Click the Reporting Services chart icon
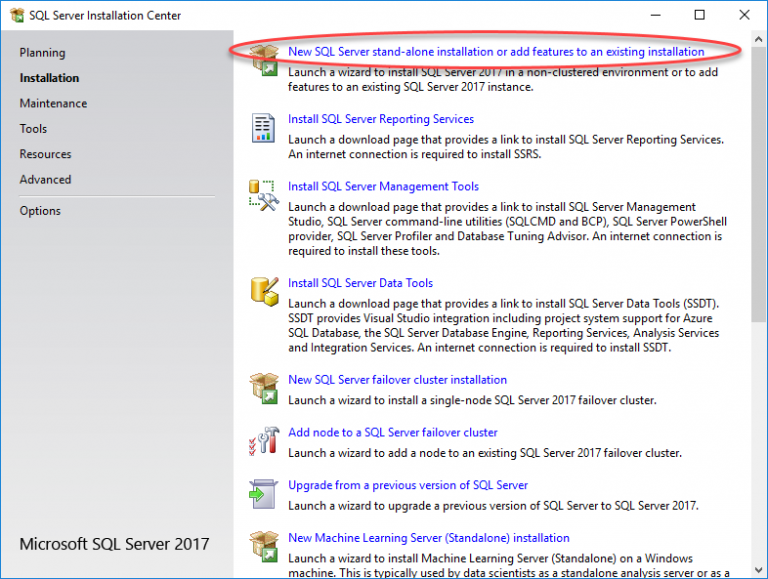Image resolution: width=768 pixels, height=579 pixels. pos(264,128)
